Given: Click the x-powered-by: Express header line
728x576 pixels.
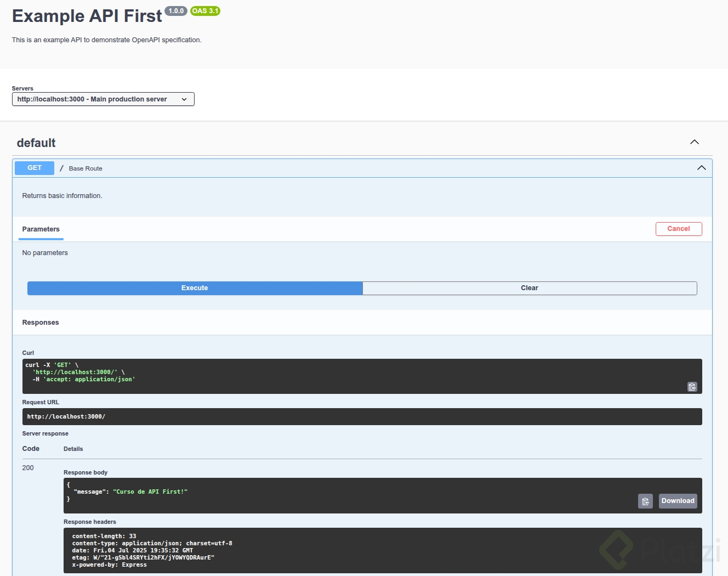Looking at the screenshot, I should click(109, 564).
